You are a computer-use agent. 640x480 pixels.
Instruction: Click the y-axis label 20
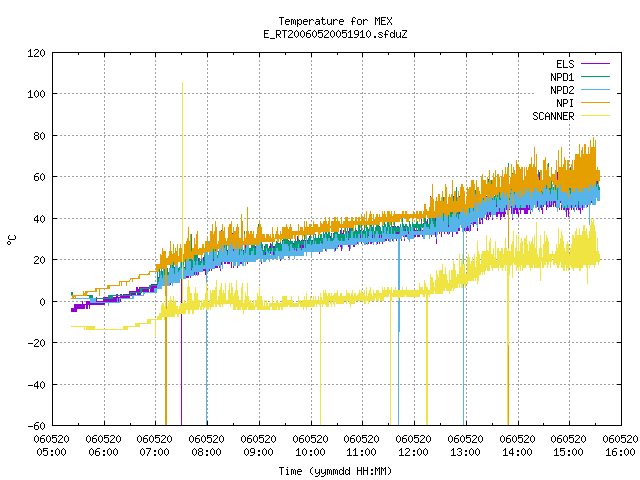coord(40,260)
